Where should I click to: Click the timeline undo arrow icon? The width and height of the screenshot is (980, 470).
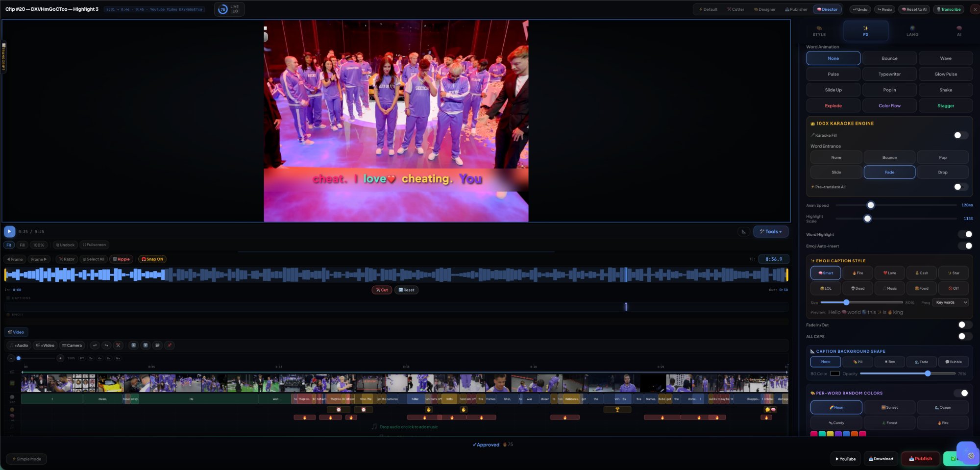pos(95,346)
